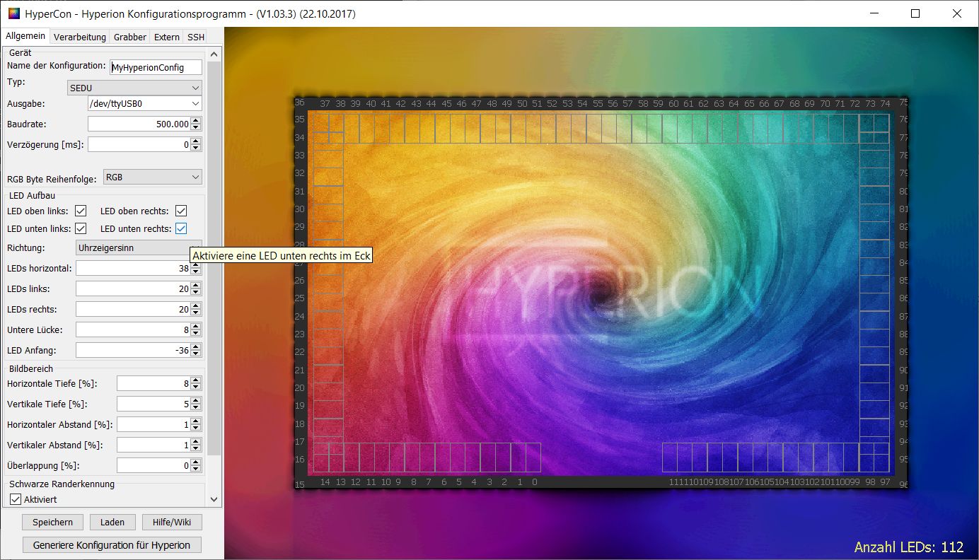Viewport: 979px width, 560px height.
Task: Switch to the Verarbeitung tab
Action: point(80,37)
